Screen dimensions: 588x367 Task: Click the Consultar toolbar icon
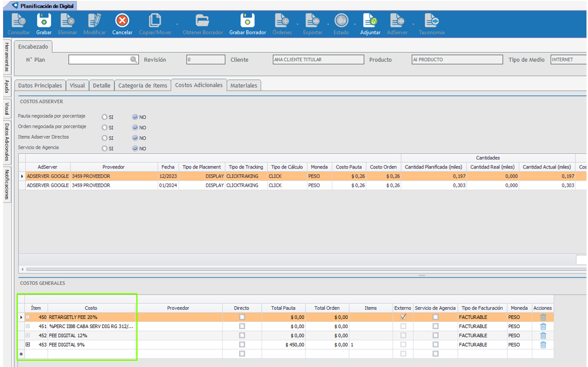coord(18,21)
